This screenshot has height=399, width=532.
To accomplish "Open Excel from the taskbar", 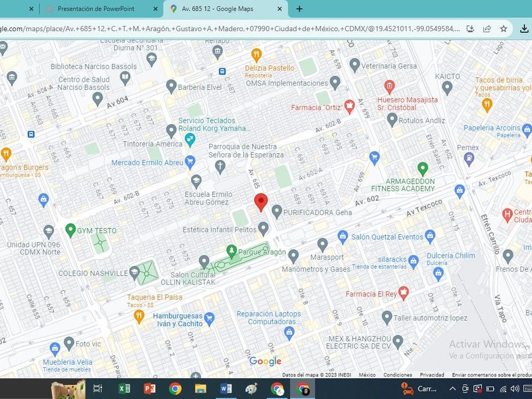I will [x=125, y=388].
